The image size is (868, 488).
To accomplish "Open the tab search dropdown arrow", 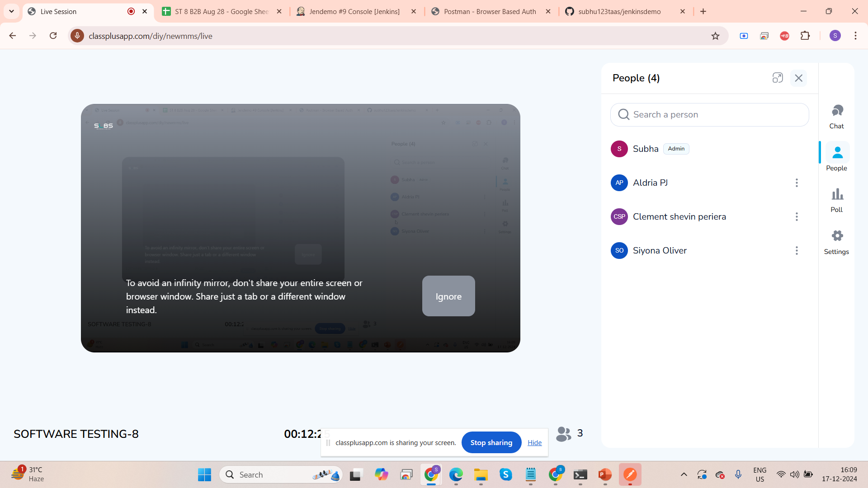I will coord(11,12).
